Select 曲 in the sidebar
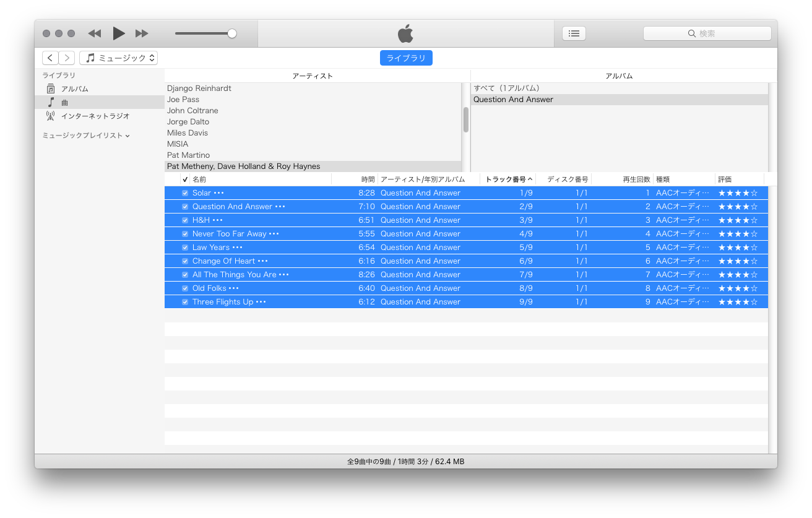 pos(64,103)
